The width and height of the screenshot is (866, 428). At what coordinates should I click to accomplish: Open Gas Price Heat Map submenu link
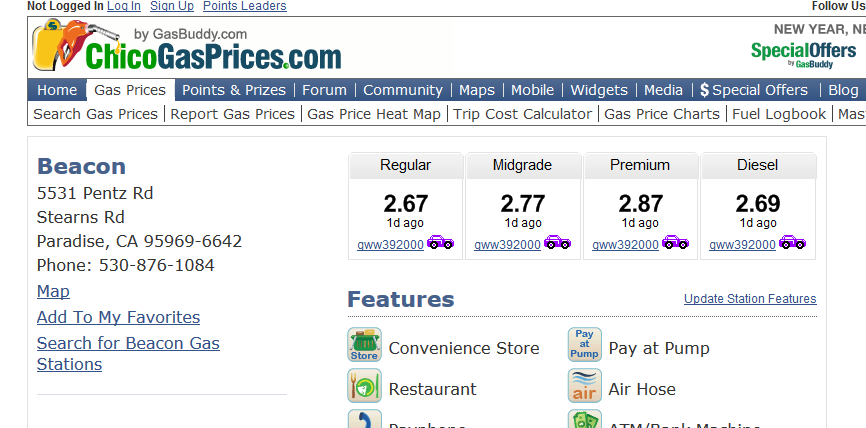(x=374, y=114)
